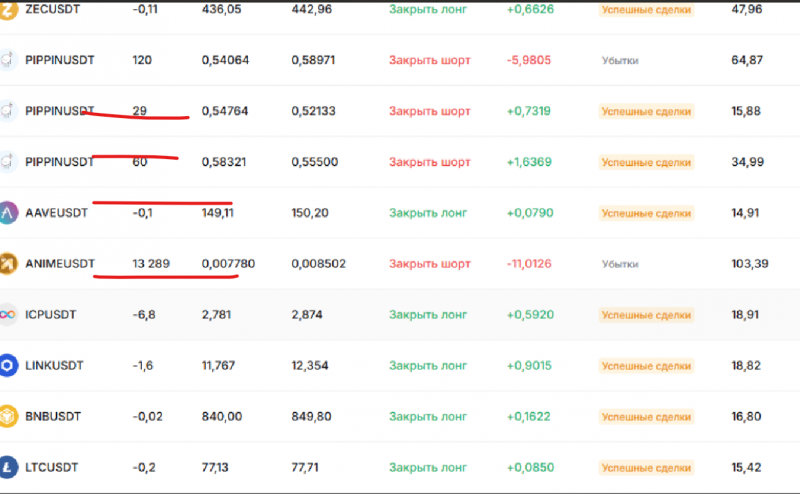Click the ANIMEUSDT coin icon

9,263
